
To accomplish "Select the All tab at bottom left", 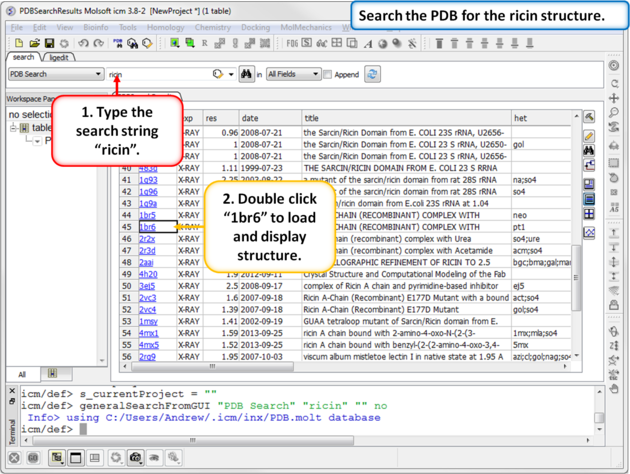I will point(22,374).
